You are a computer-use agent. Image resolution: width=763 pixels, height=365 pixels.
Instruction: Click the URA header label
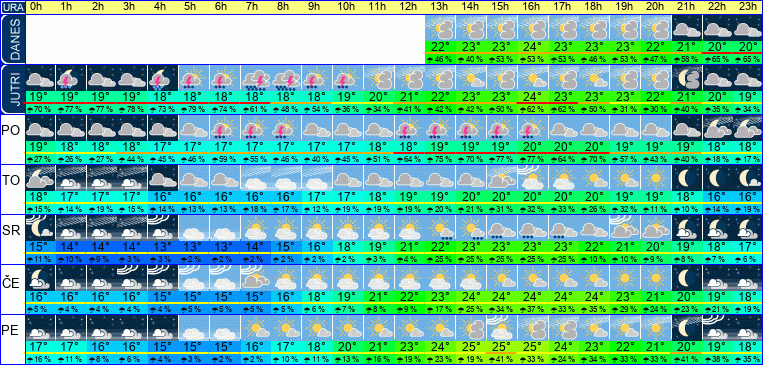click(x=12, y=7)
